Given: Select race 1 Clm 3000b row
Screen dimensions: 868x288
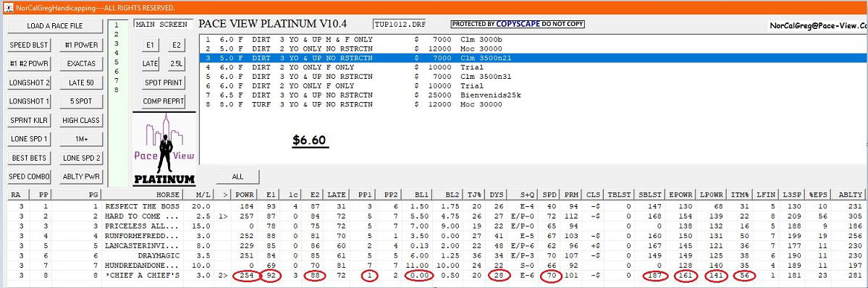Looking at the screenshot, I should click(x=533, y=40).
